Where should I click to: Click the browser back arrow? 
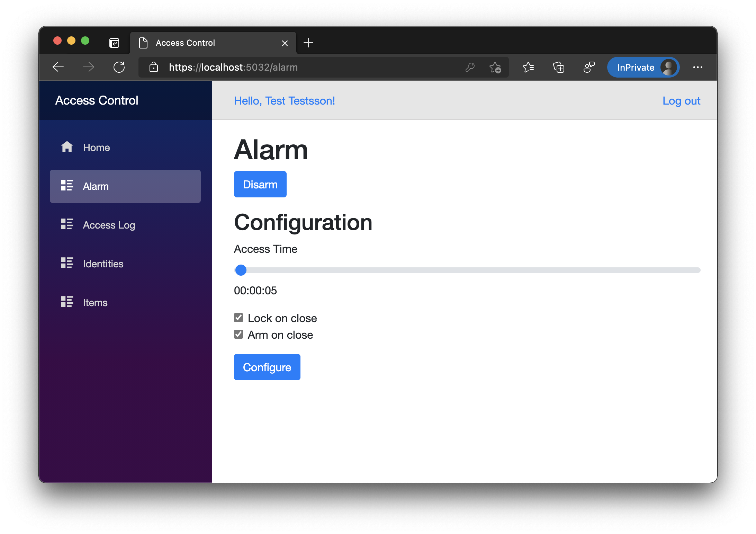pos(58,67)
